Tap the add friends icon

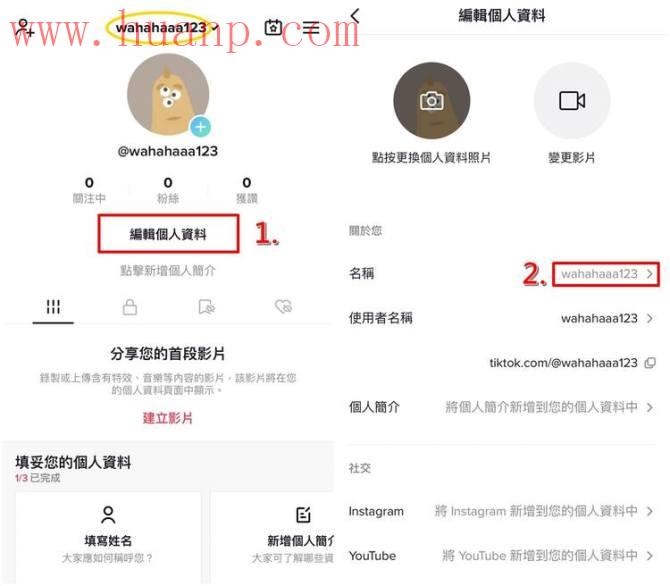coord(25,28)
